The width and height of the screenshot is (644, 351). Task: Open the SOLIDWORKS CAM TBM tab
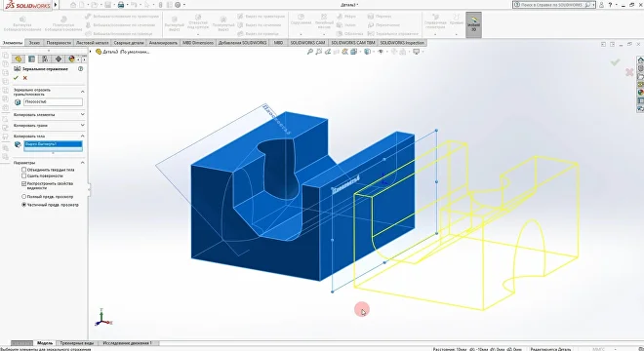pyautogui.click(x=353, y=43)
